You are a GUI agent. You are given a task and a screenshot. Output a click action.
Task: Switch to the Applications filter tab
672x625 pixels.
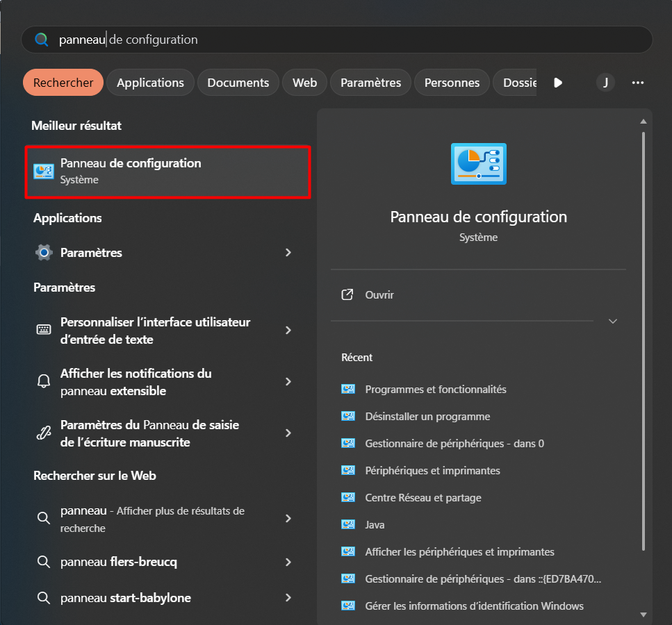150,83
